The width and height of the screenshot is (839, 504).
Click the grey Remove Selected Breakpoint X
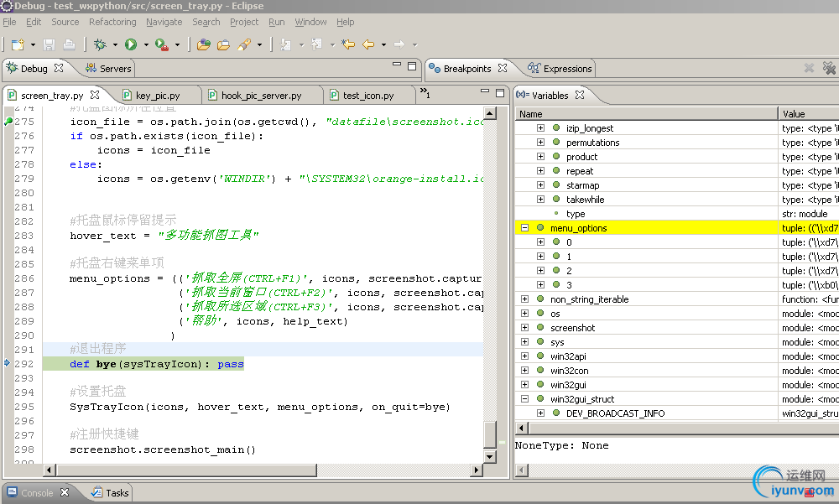point(809,68)
